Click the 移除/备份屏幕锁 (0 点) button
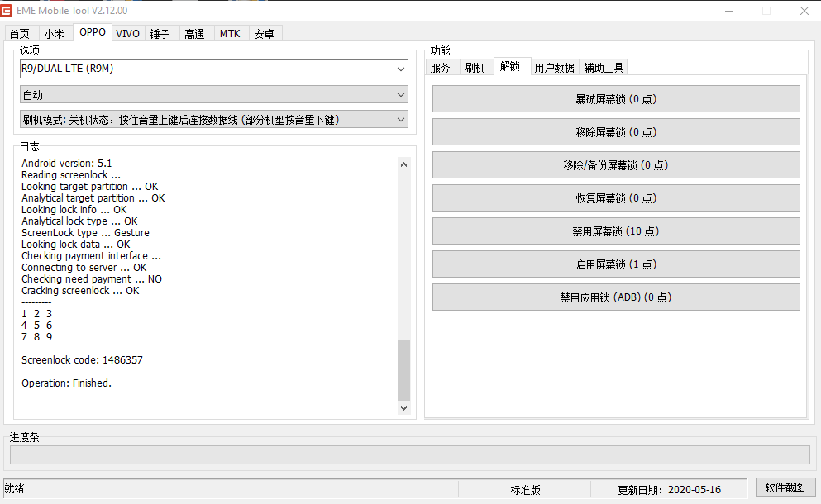This screenshot has height=504, width=821. click(616, 165)
